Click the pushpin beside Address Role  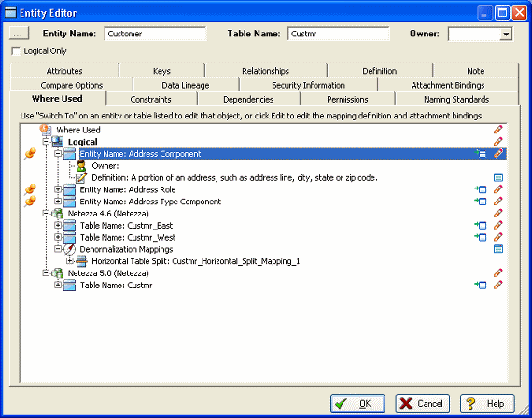(x=30, y=189)
